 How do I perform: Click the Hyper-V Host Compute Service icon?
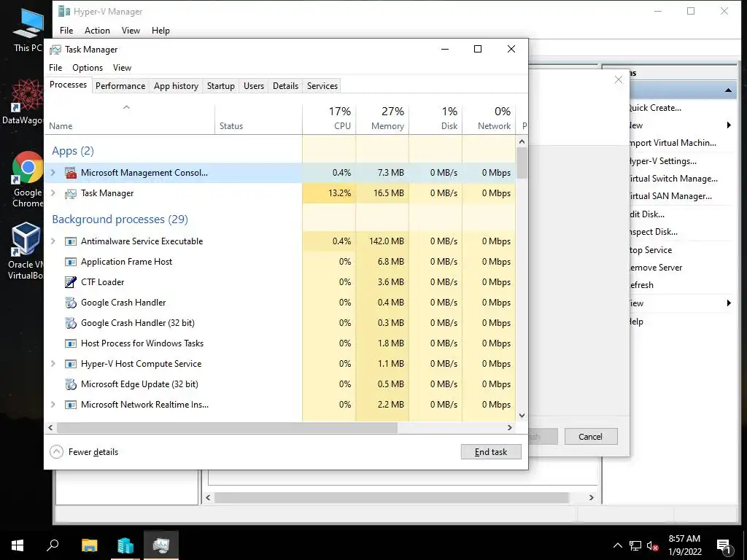click(71, 364)
